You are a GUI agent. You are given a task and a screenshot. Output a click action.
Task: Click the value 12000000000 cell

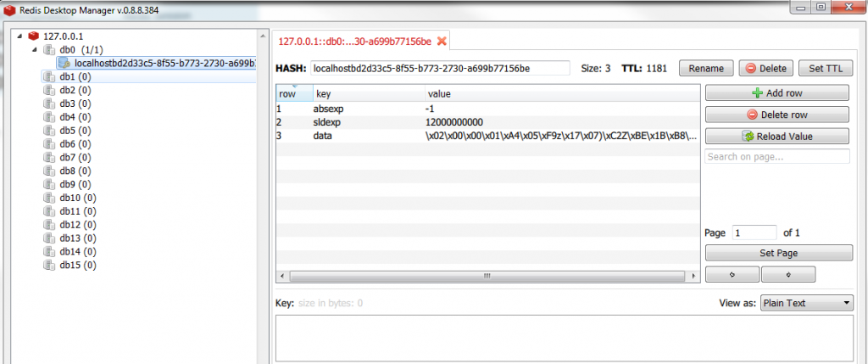coord(562,122)
